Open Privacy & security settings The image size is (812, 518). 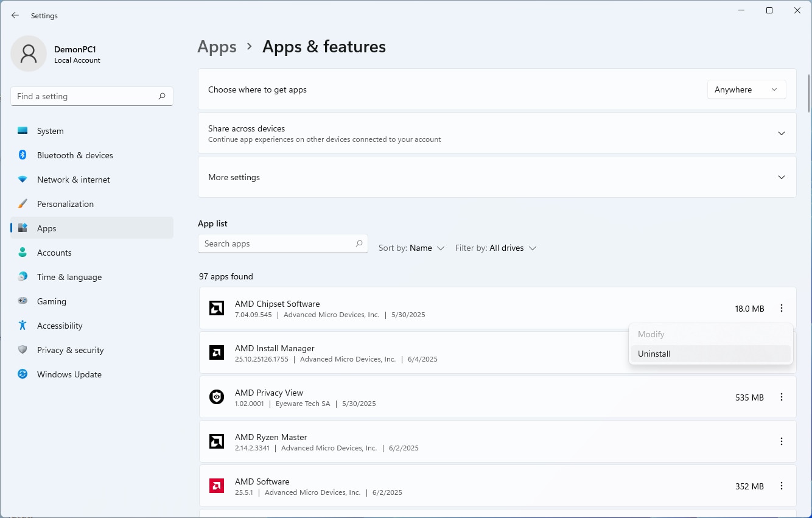click(92, 350)
